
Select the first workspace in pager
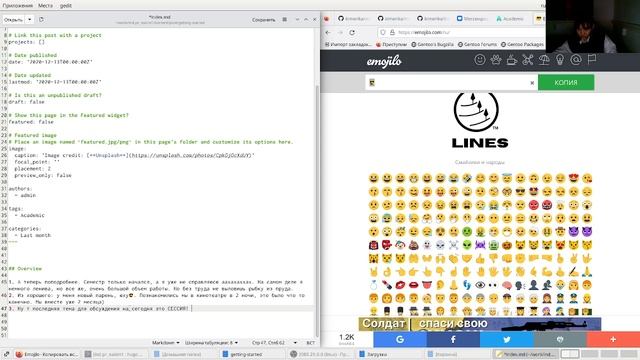(x=570, y=354)
